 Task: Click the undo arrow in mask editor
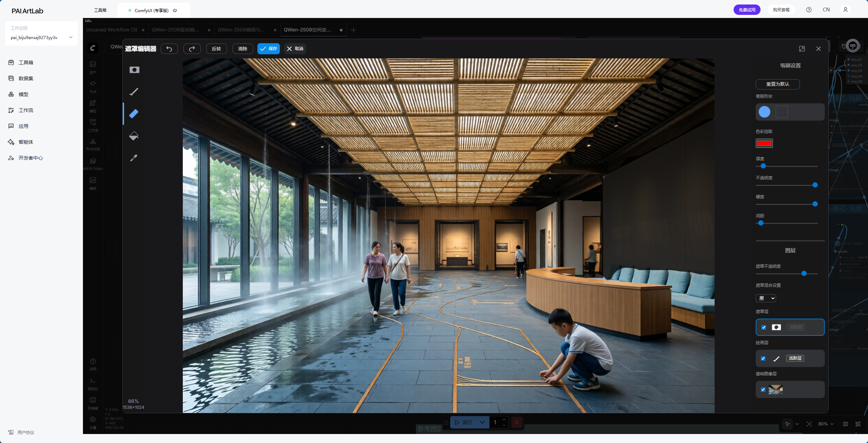point(169,49)
